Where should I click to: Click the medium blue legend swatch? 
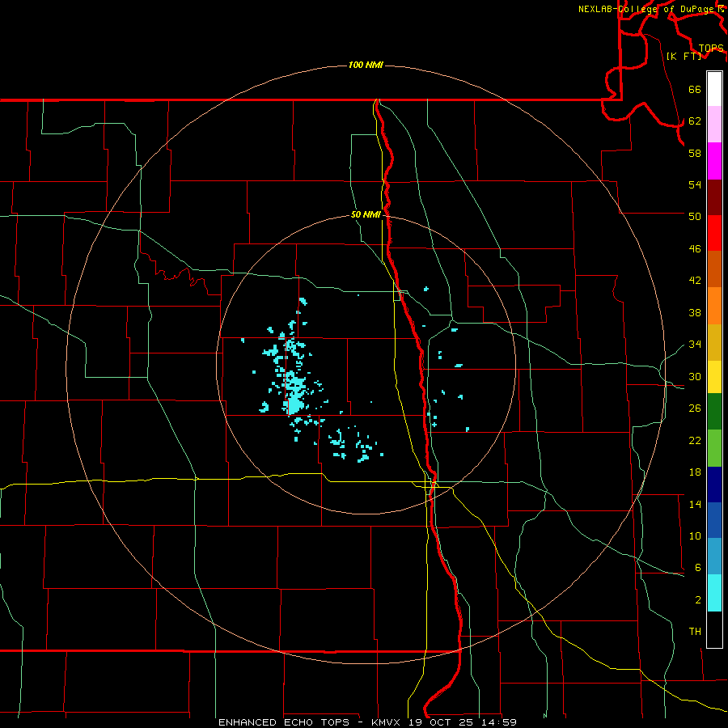pos(714,520)
